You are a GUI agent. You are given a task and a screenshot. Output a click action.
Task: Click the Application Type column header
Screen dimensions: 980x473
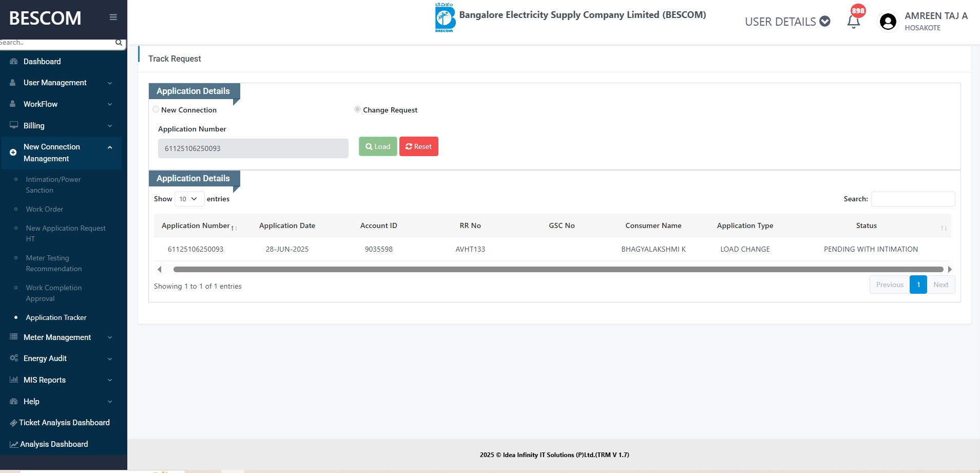(745, 225)
